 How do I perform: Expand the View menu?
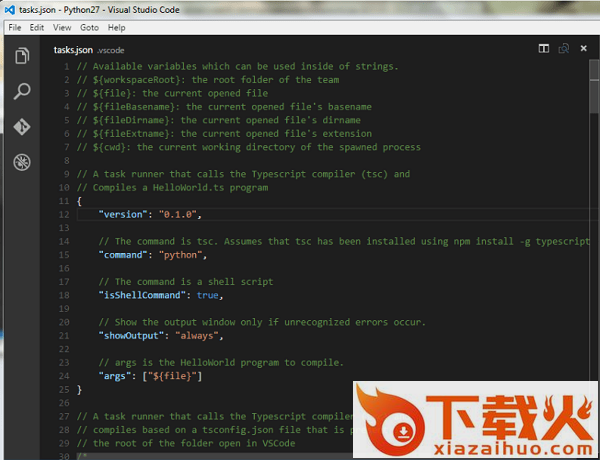coord(62,28)
